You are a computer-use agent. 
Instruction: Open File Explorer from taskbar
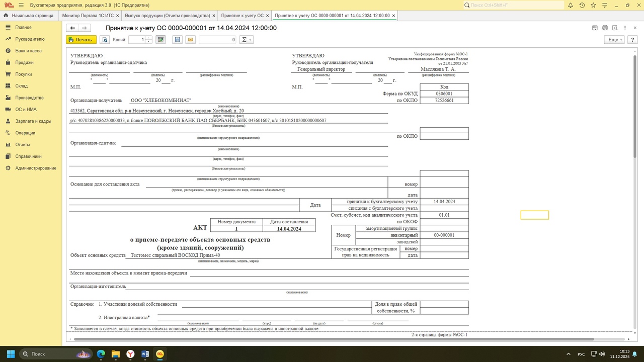pyautogui.click(x=115, y=354)
